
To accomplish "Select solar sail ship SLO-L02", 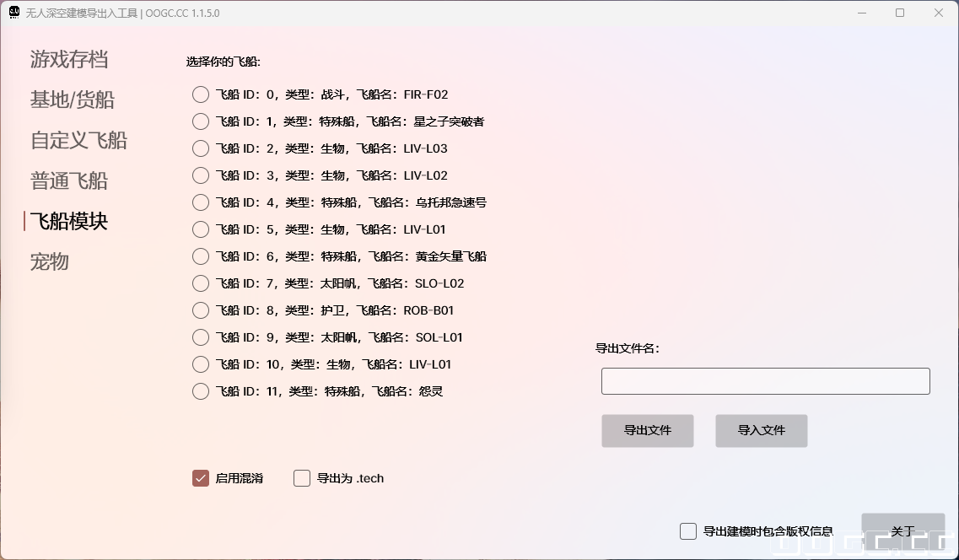I will (200, 283).
